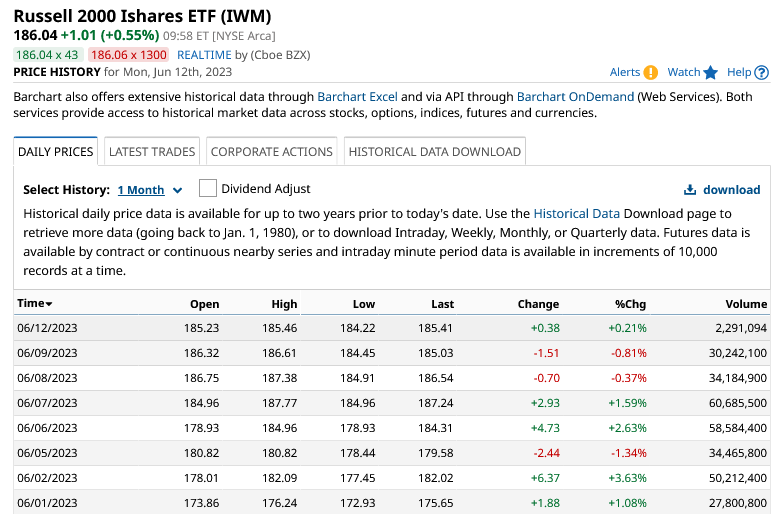Sort by the Open column header

(205, 304)
